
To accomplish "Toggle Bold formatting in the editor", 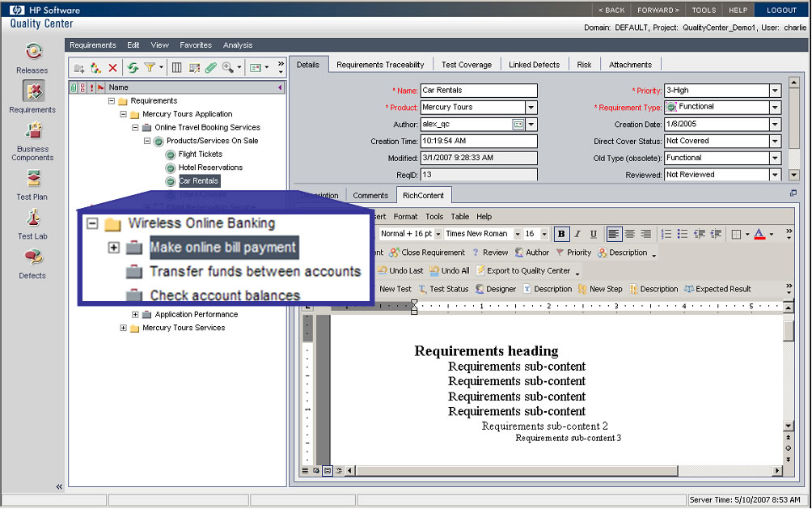I will [560, 235].
